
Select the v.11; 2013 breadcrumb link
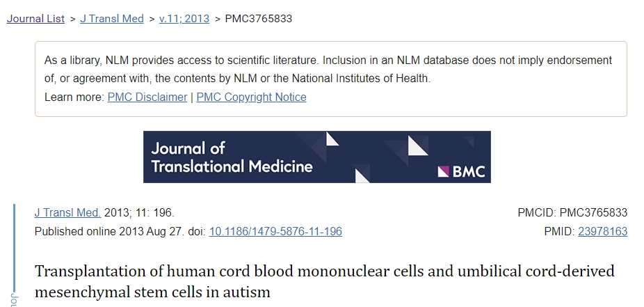(184, 19)
